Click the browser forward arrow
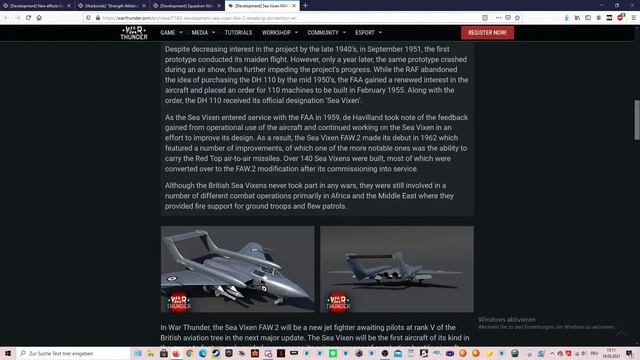This screenshot has width=640, height=360. [x=17, y=18]
